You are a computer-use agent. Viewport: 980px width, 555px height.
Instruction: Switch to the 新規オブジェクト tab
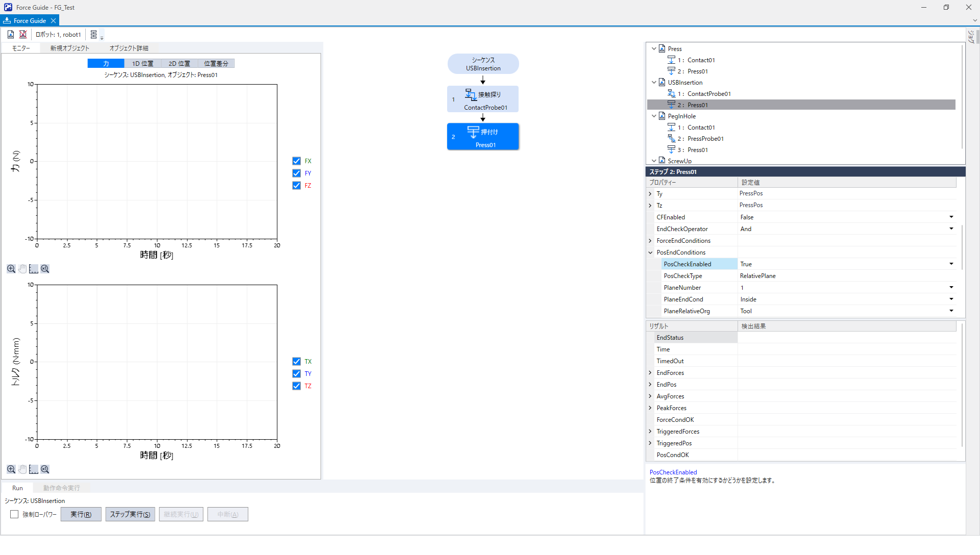[69, 48]
